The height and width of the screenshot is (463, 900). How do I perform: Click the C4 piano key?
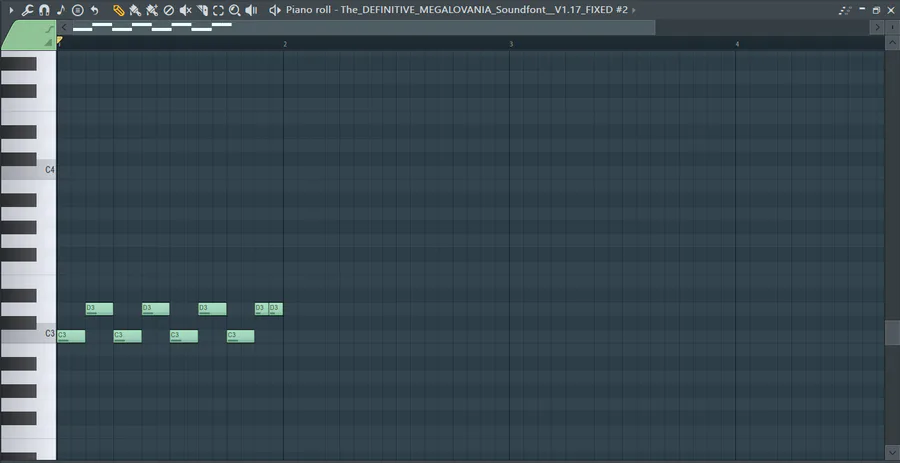coord(28,170)
